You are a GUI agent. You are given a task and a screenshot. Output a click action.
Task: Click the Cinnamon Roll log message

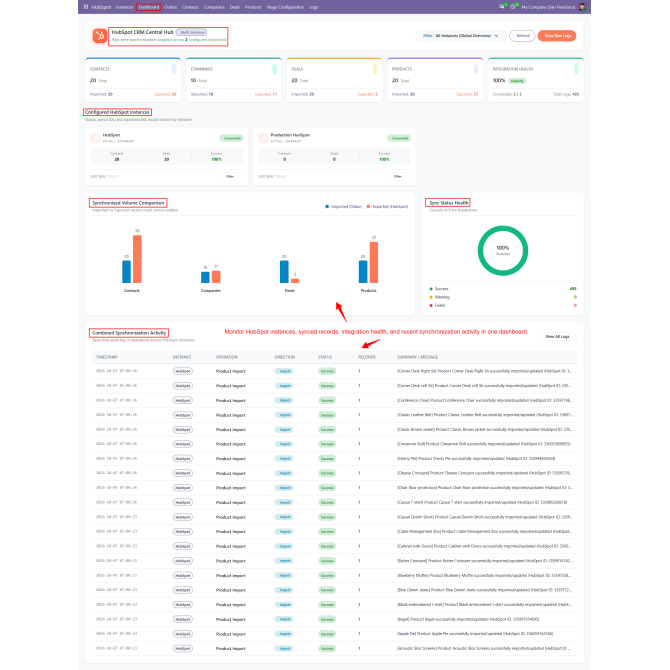pos(484,444)
